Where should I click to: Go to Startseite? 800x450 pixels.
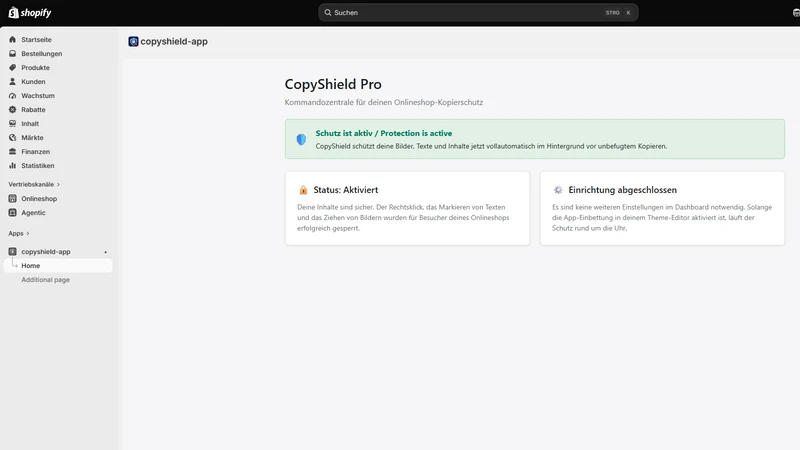(x=36, y=39)
